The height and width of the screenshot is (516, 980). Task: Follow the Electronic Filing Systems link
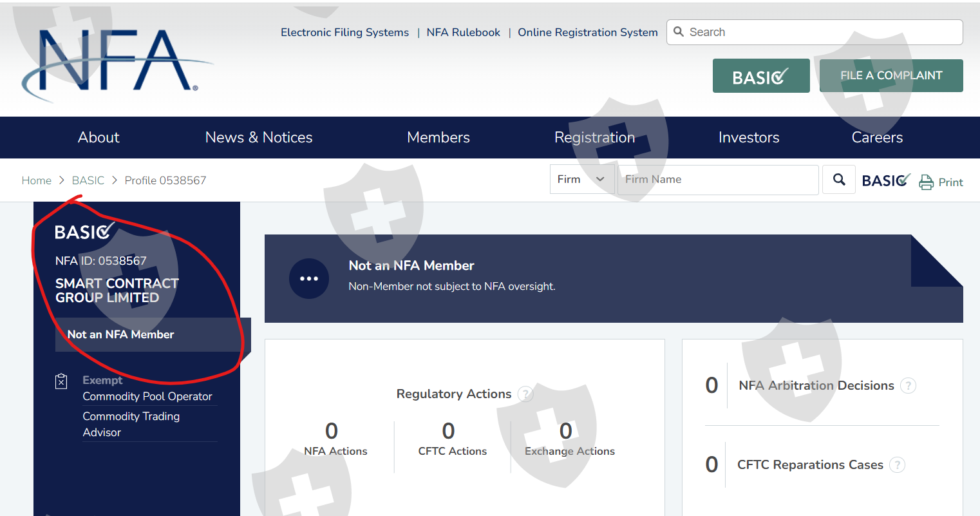click(x=344, y=32)
